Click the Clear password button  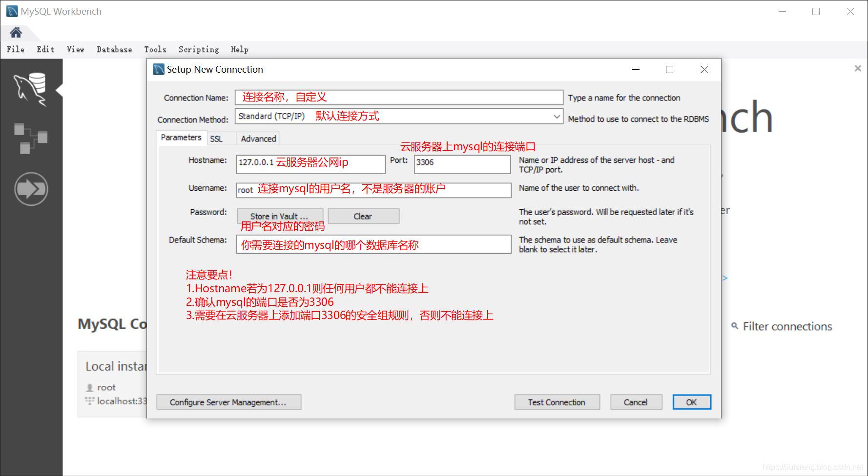click(363, 216)
